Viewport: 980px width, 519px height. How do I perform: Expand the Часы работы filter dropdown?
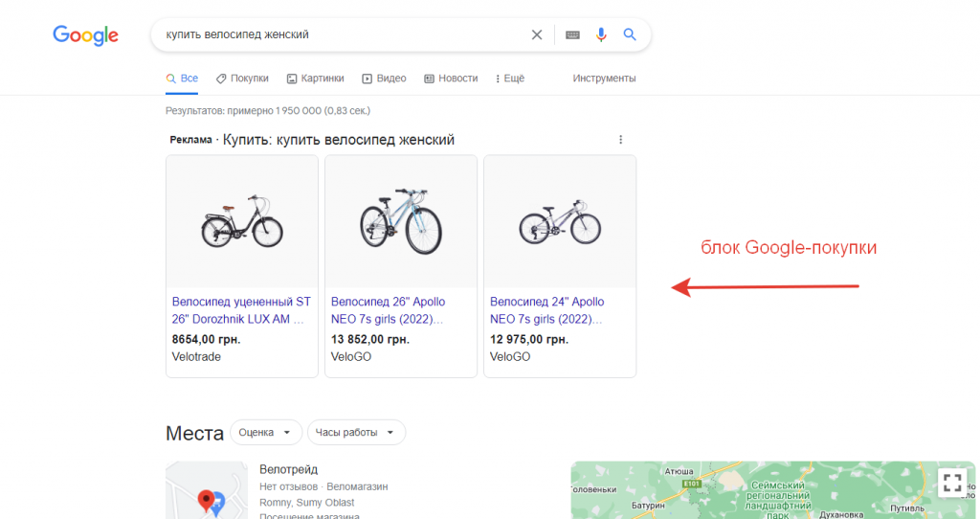(356, 433)
